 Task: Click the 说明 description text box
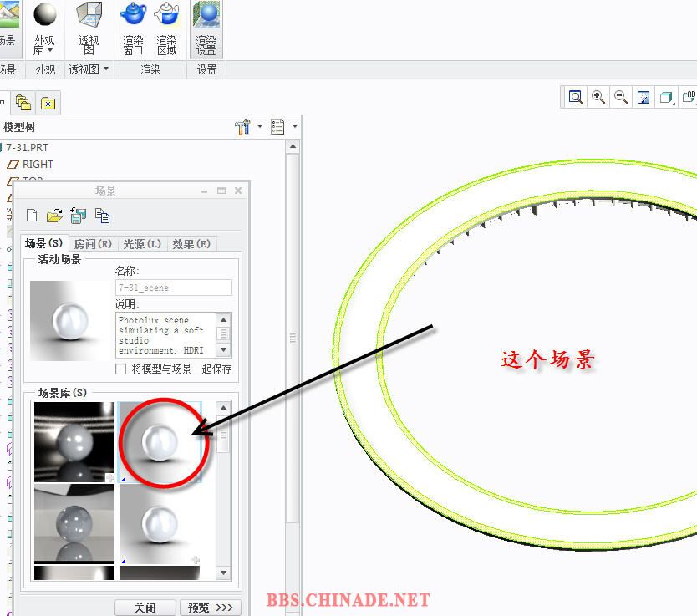pyautogui.click(x=165, y=335)
